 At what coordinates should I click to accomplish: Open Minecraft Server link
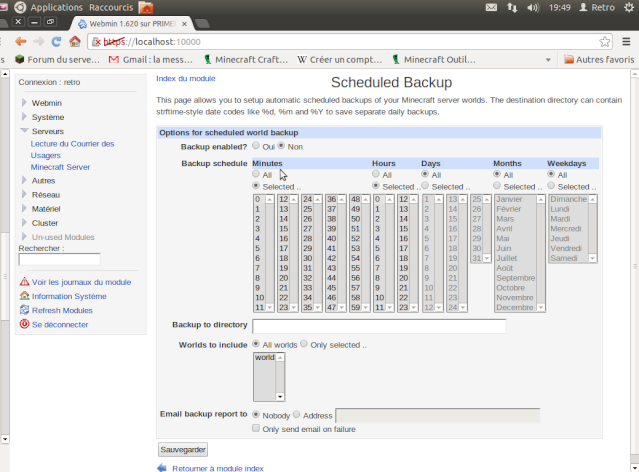(x=60, y=167)
